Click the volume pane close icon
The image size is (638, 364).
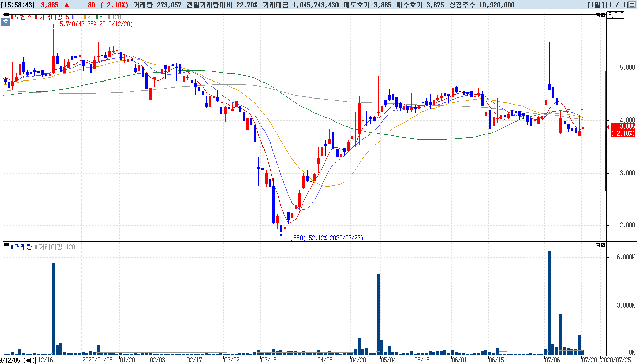(x=603, y=246)
